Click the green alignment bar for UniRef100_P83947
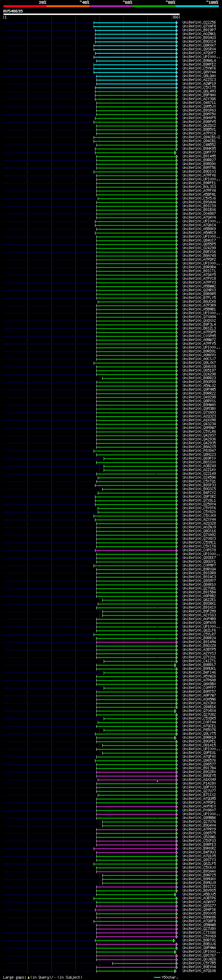 [x=136, y=451]
